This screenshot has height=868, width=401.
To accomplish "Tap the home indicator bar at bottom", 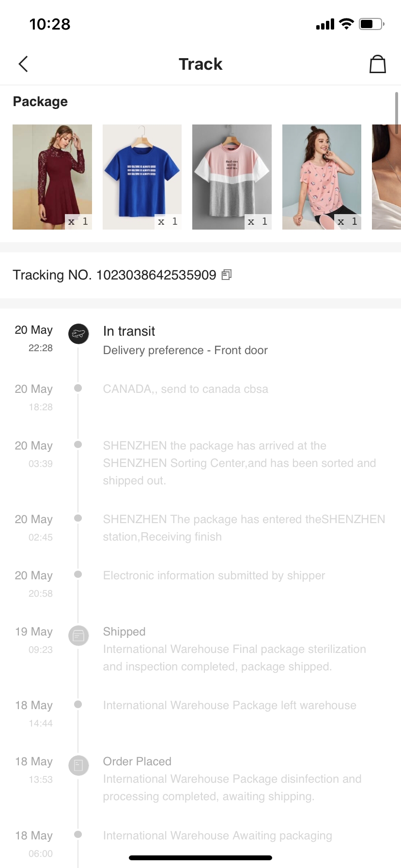I will 200,858.
